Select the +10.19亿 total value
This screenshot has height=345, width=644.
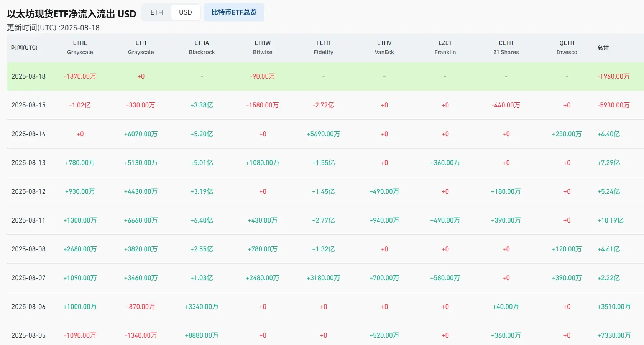[611, 220]
